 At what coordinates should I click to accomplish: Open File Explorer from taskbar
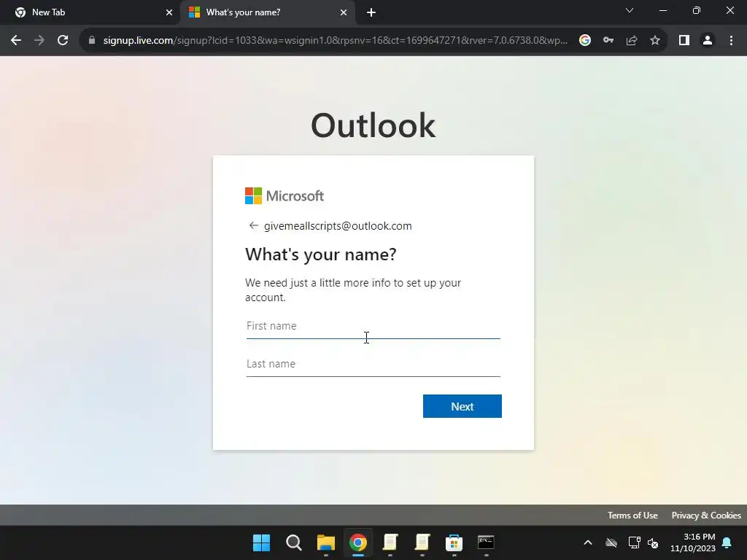coord(326,542)
